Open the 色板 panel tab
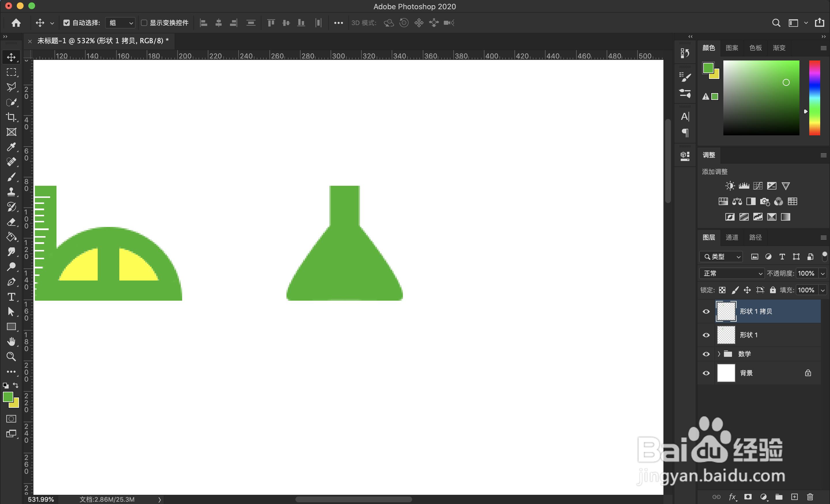The image size is (830, 504). (x=755, y=48)
